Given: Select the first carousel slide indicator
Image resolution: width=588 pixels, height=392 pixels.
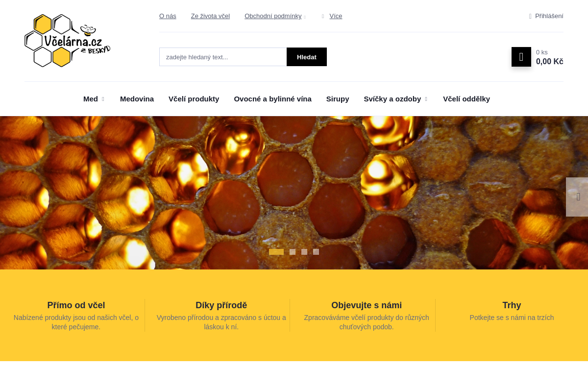Looking at the screenshot, I should coord(276,252).
